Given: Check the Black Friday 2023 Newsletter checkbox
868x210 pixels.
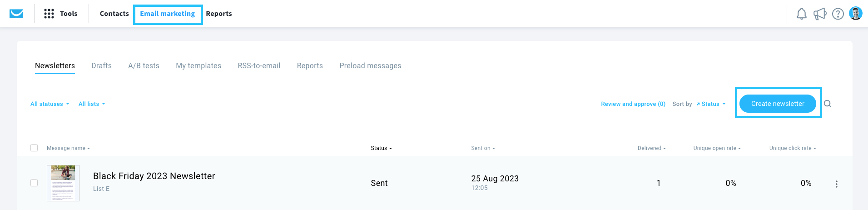Looking at the screenshot, I should coord(34,183).
